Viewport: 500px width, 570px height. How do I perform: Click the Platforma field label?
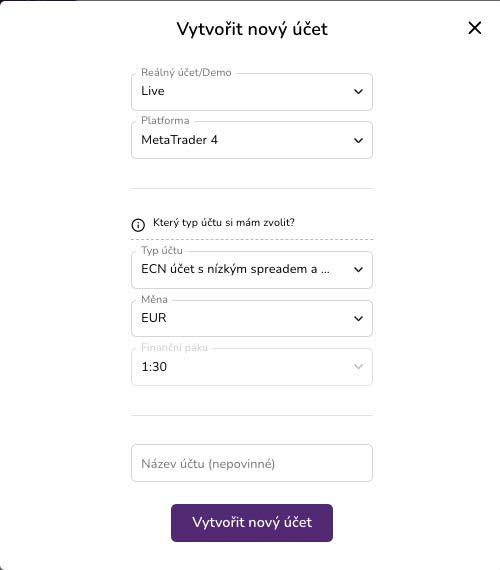[165, 120]
